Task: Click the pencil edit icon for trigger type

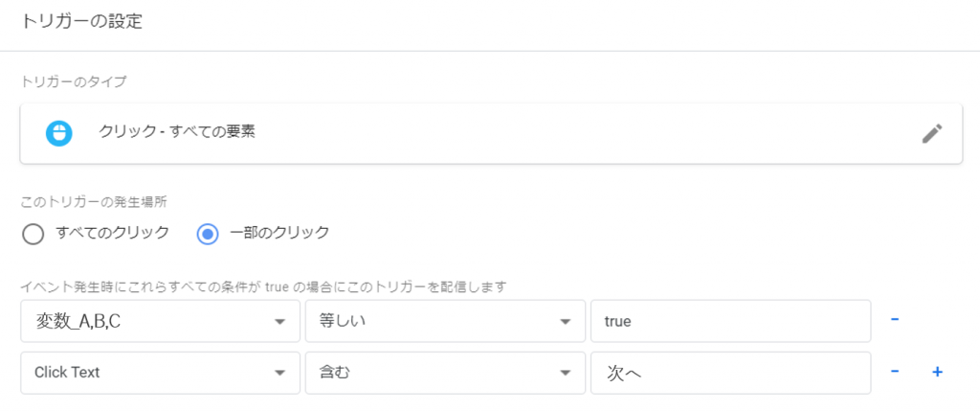Action: [932, 133]
